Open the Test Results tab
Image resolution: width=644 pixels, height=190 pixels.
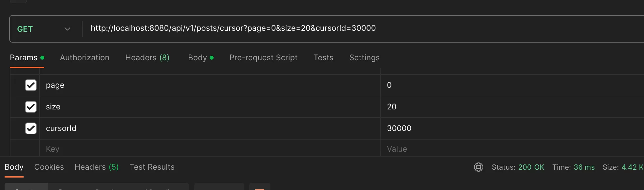click(152, 167)
